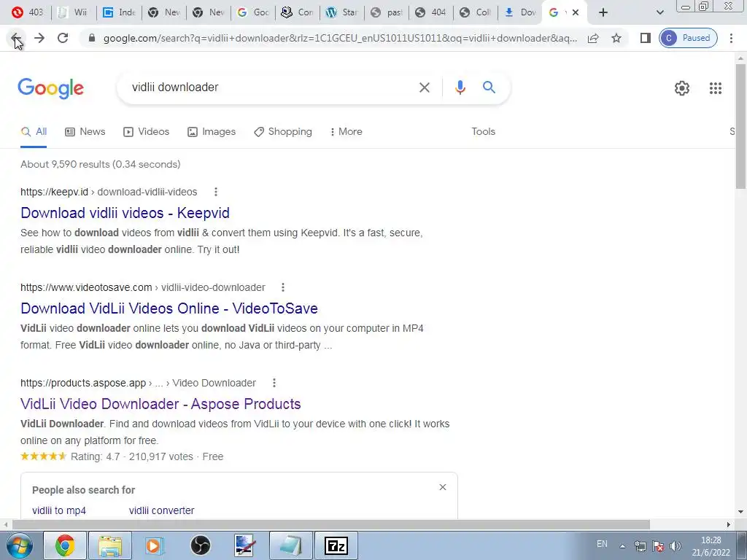
Task: Open Download VidLii Videos Online - VideoToSave link
Action: [169, 308]
